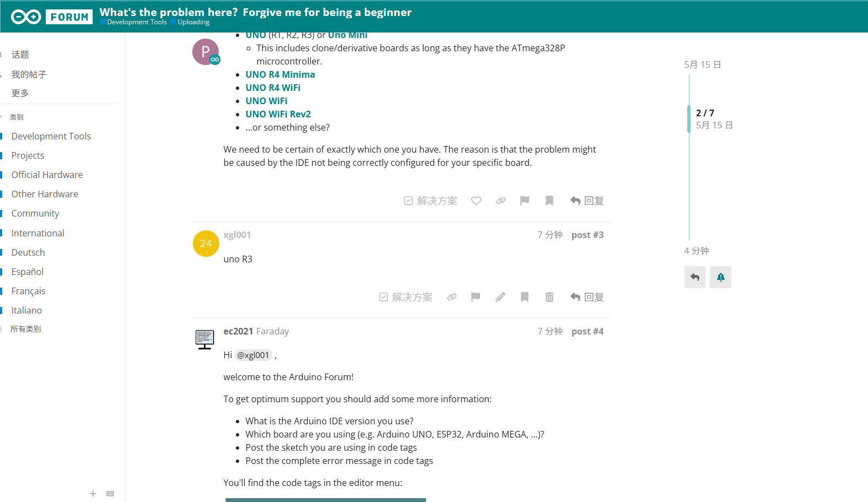Click the topic timeline scroller handle
Screen dimensions: 868x502
pos(689,118)
